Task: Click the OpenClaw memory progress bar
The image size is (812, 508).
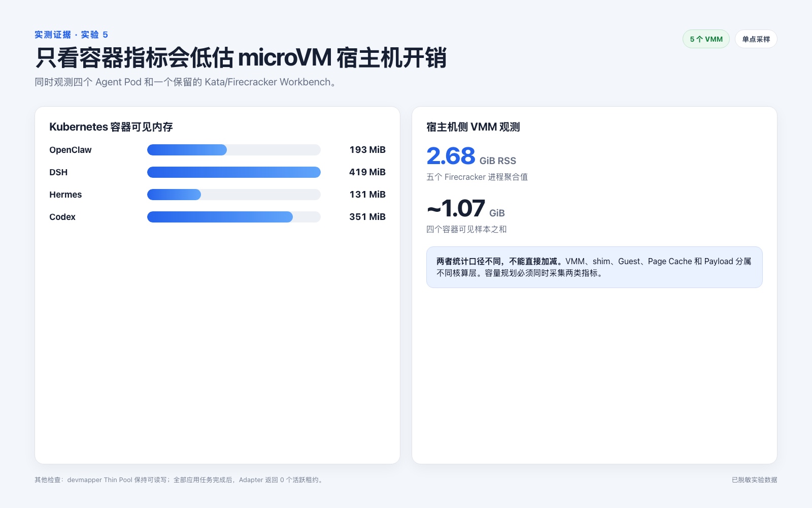Action: (234, 150)
